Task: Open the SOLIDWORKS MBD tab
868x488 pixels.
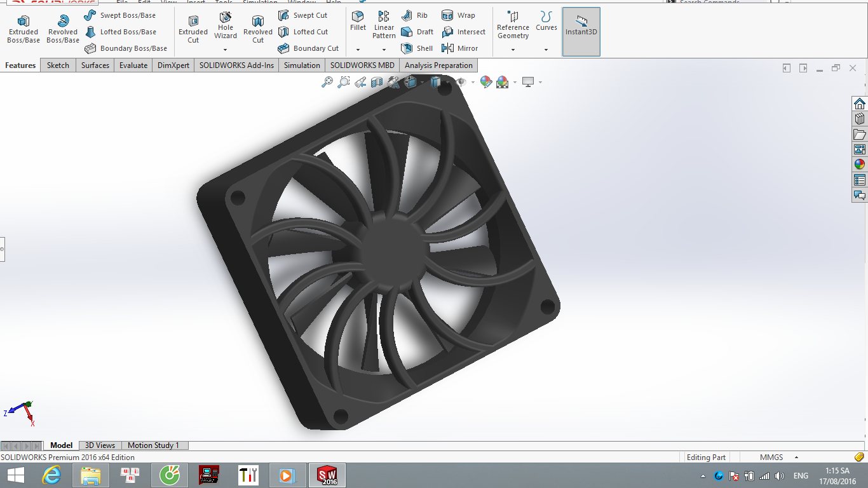Action: 362,65
